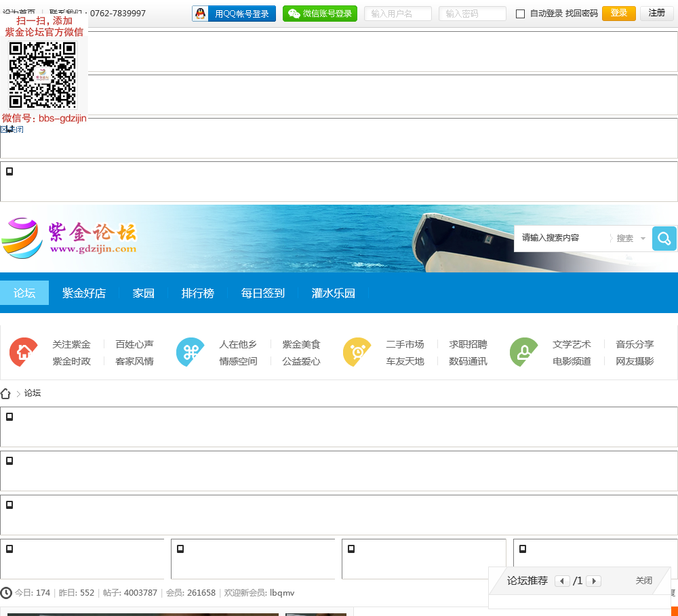Close the floating WeChat QR panel
The image size is (678, 616).
pyautogui.click(x=12, y=129)
